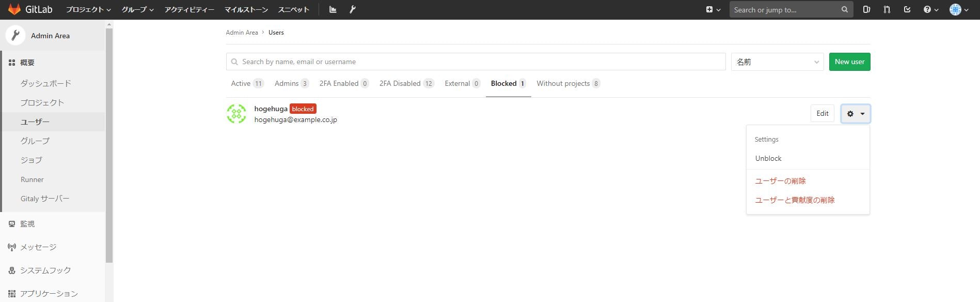980x302 pixels.
Task: Open the To-Do list checkmark icon
Action: click(907, 9)
